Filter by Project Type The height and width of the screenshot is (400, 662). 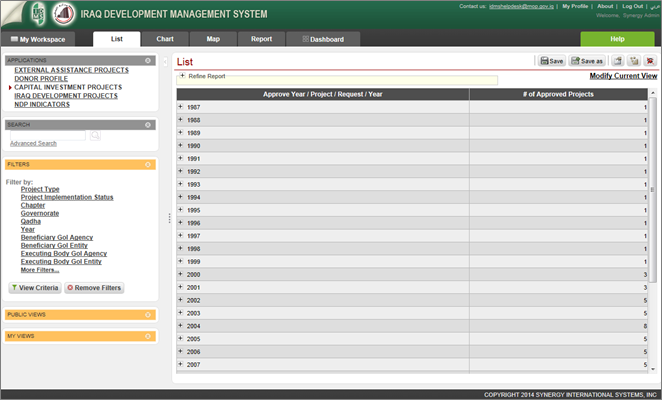click(x=40, y=189)
